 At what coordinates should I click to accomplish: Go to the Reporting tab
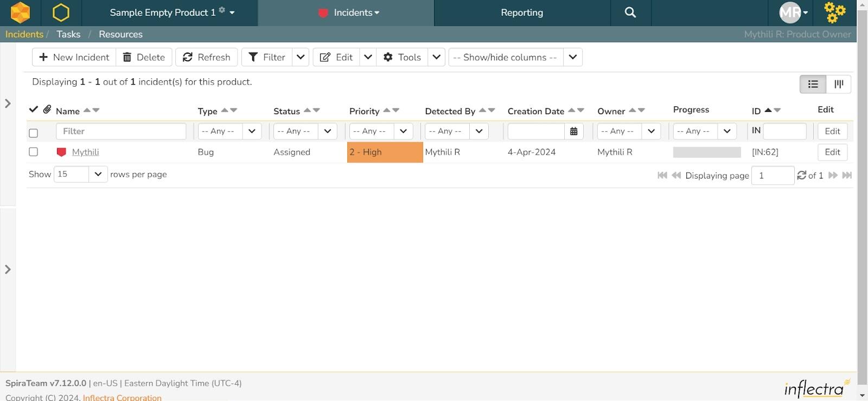522,12
